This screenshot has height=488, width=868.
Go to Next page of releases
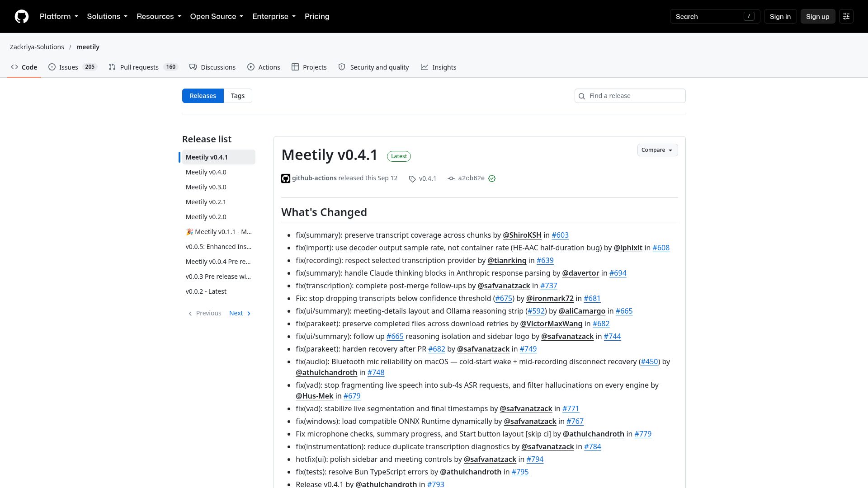point(240,313)
